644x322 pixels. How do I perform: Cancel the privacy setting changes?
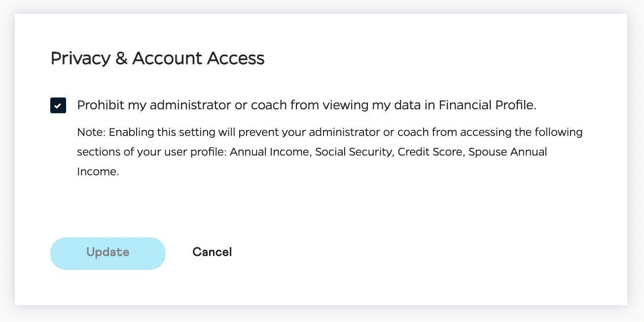coord(212,252)
